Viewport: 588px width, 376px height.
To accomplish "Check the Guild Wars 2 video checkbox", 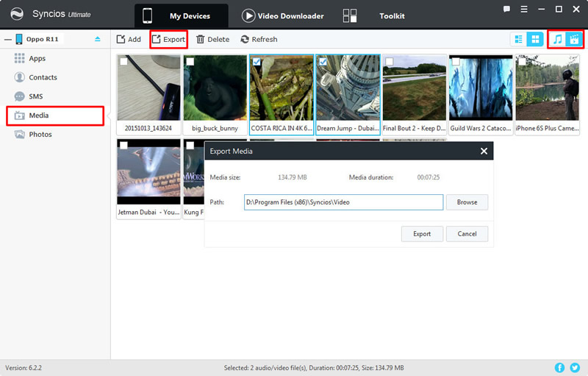I will pyautogui.click(x=456, y=61).
